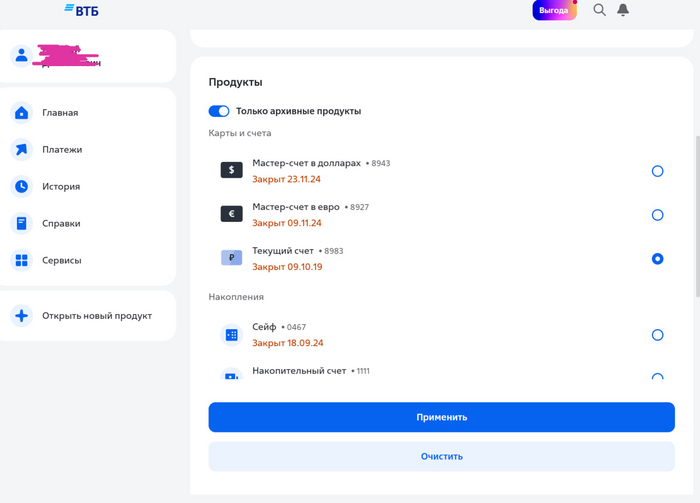The image size is (700, 503).
Task: Click the plus icon for new product
Action: pyautogui.click(x=21, y=316)
